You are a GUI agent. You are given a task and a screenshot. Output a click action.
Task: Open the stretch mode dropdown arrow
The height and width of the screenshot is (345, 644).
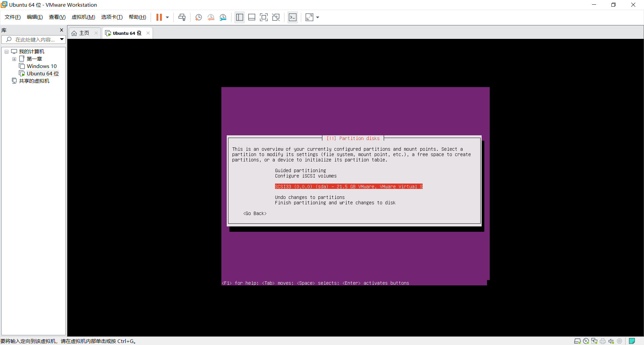click(x=318, y=17)
